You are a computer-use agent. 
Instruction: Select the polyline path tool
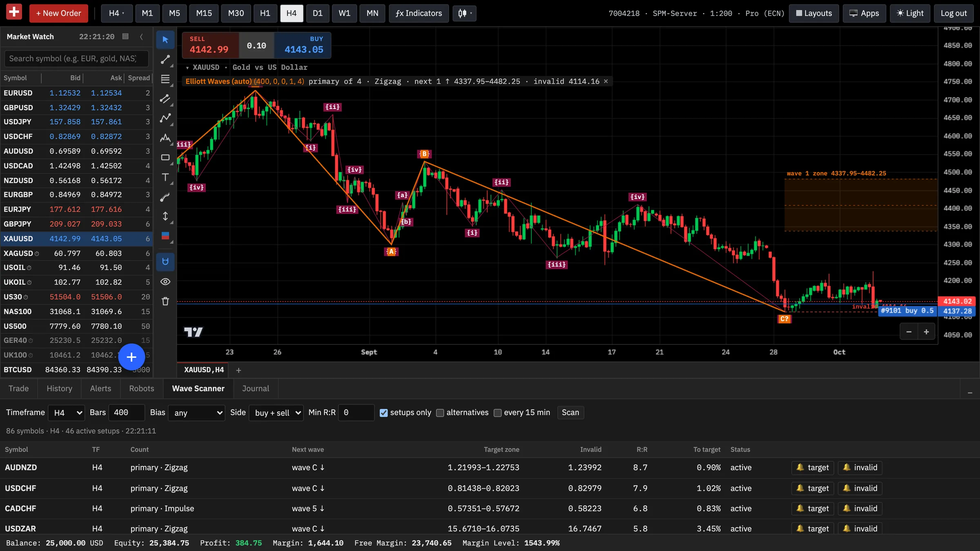[x=165, y=118]
